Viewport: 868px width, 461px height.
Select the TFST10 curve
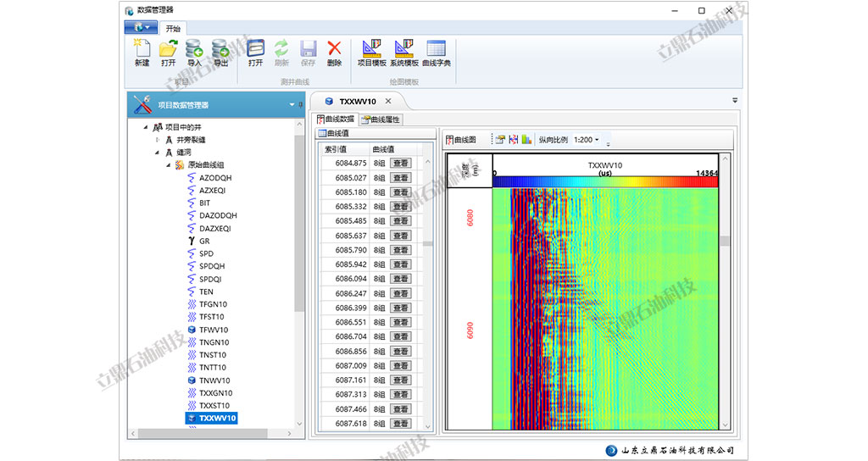211,317
